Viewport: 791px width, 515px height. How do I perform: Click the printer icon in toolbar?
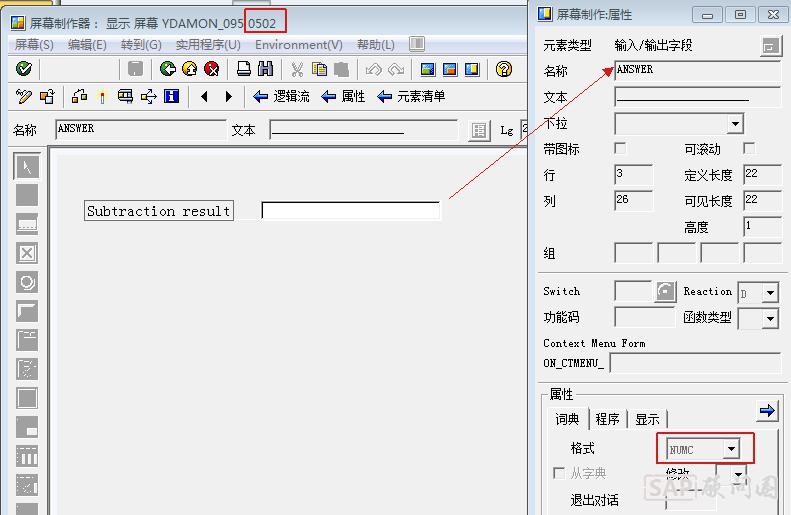click(244, 69)
